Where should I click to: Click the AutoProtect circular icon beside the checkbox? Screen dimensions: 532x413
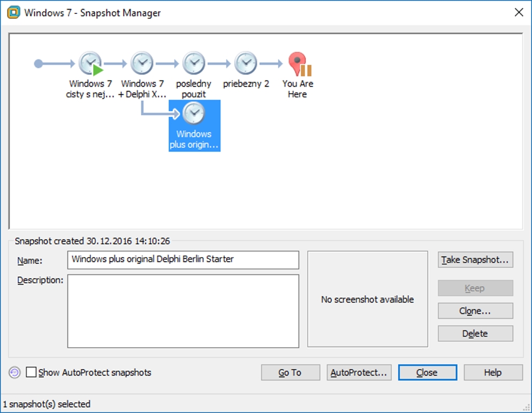click(14, 373)
